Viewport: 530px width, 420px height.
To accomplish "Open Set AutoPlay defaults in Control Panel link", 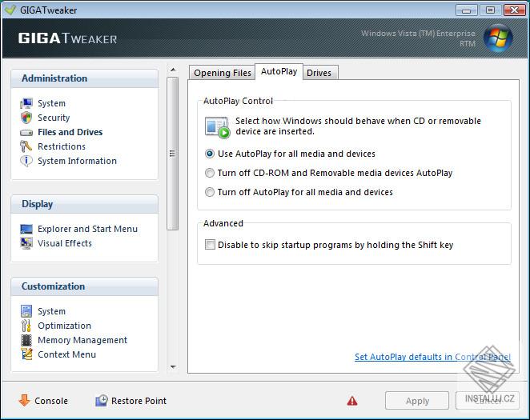I will tap(432, 357).
